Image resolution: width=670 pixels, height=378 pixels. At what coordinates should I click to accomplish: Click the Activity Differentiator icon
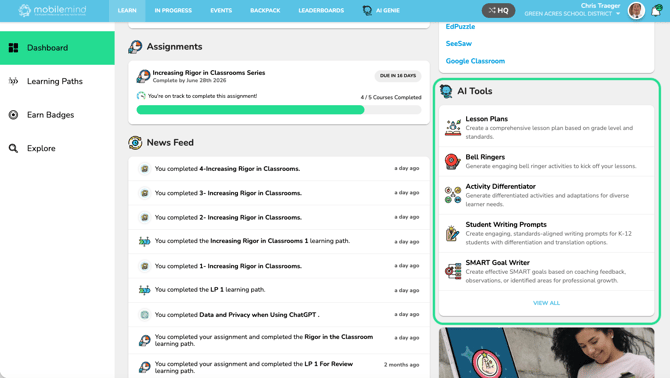(453, 195)
